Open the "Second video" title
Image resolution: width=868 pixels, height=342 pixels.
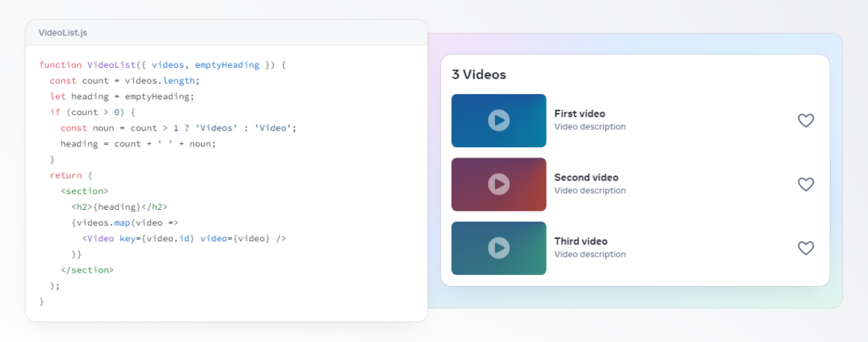(587, 178)
